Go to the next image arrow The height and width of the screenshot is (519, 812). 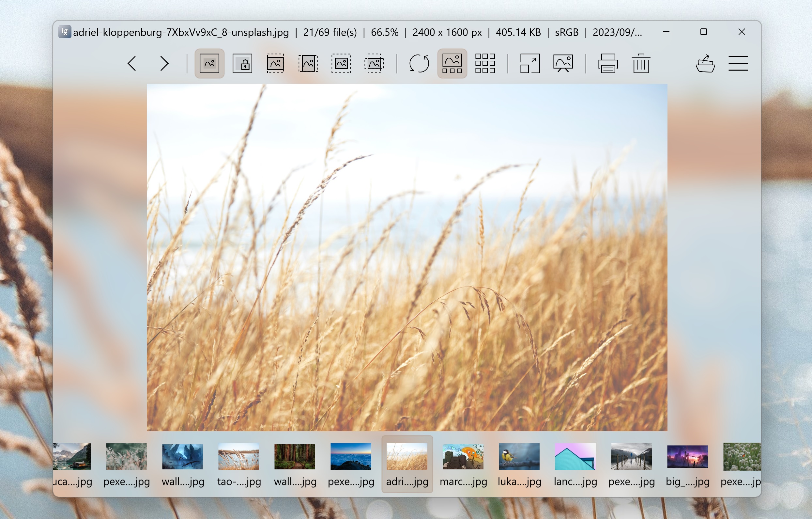164,63
